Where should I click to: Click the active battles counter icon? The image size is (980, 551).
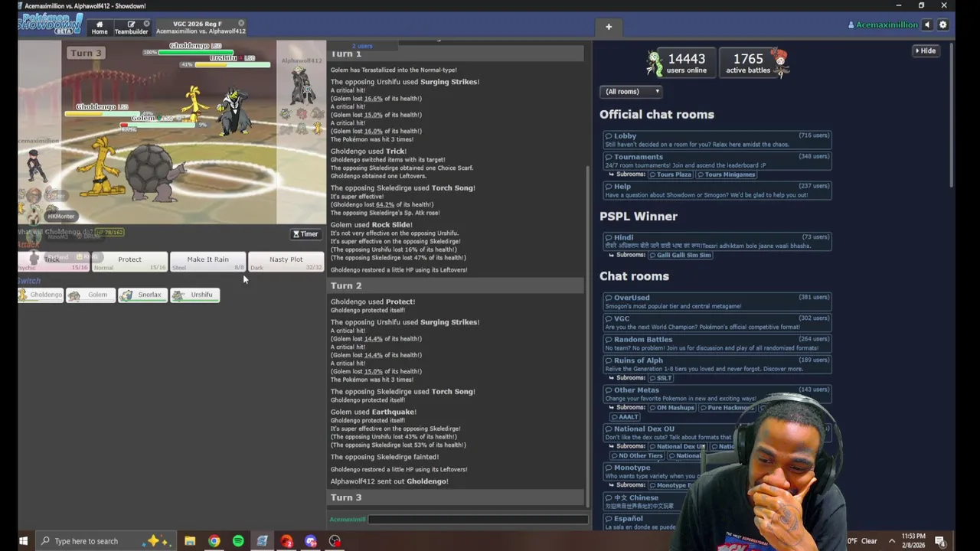[x=779, y=63]
